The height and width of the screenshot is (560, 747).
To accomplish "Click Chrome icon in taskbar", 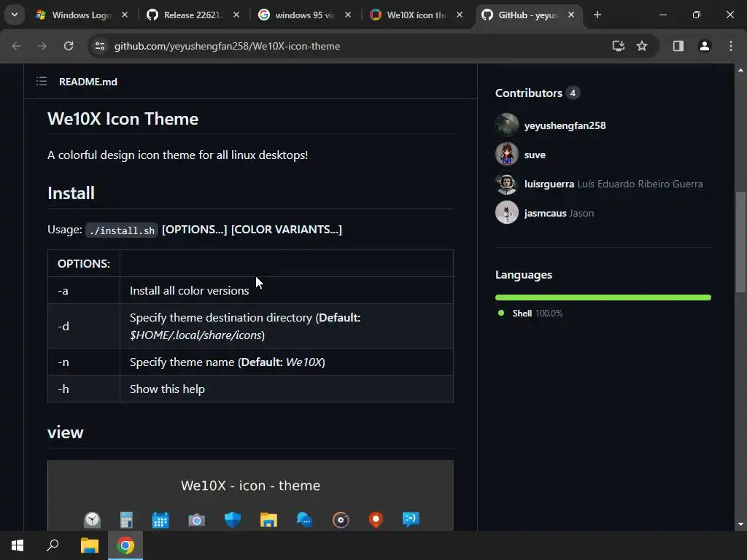I will [x=125, y=545].
